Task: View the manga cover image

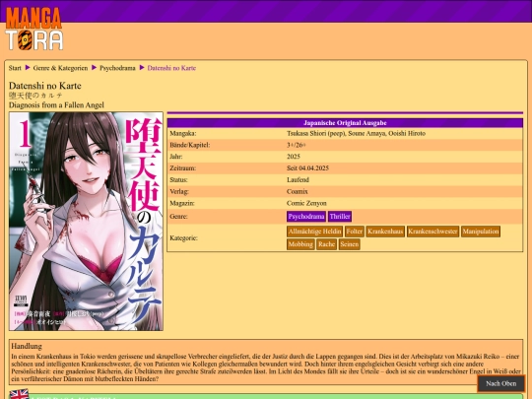Action: pos(86,222)
